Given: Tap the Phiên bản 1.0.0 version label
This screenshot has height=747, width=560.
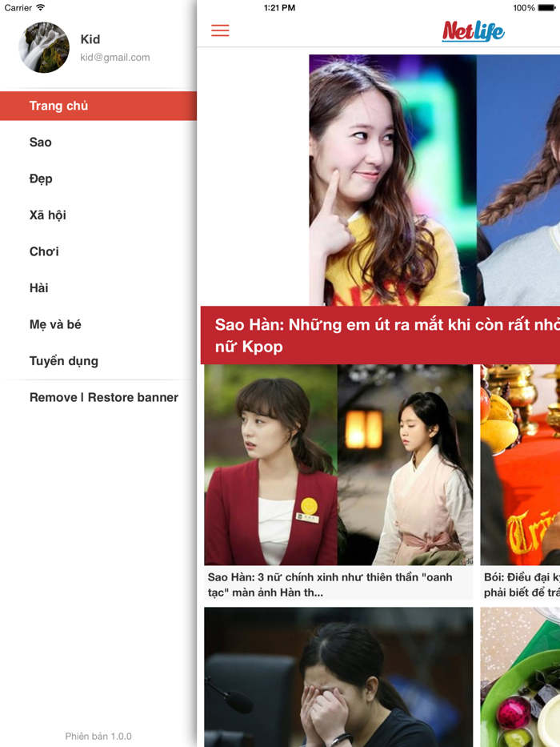Looking at the screenshot, I should [x=98, y=736].
